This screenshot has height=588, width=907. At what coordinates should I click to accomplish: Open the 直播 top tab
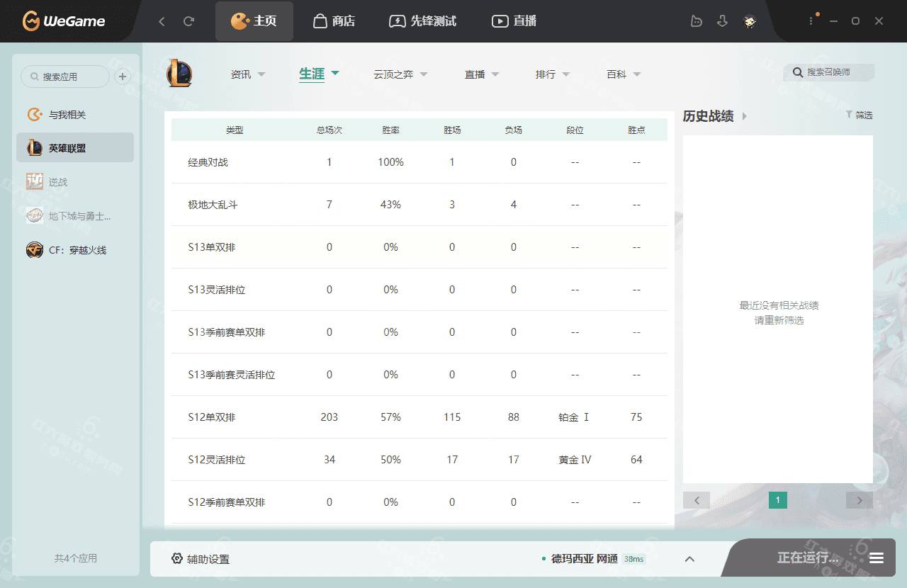514,21
